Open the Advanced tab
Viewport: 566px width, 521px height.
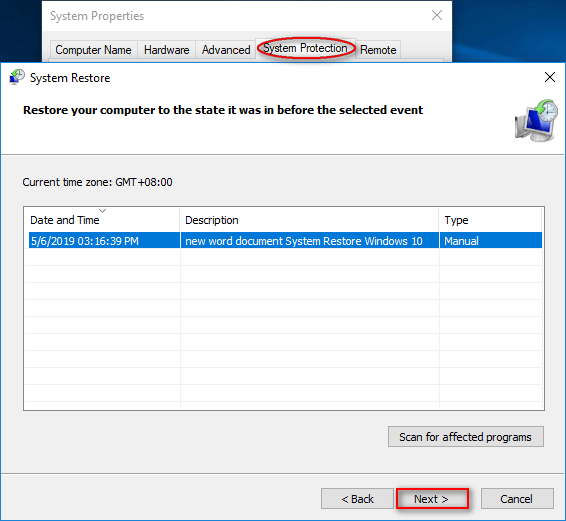(226, 50)
